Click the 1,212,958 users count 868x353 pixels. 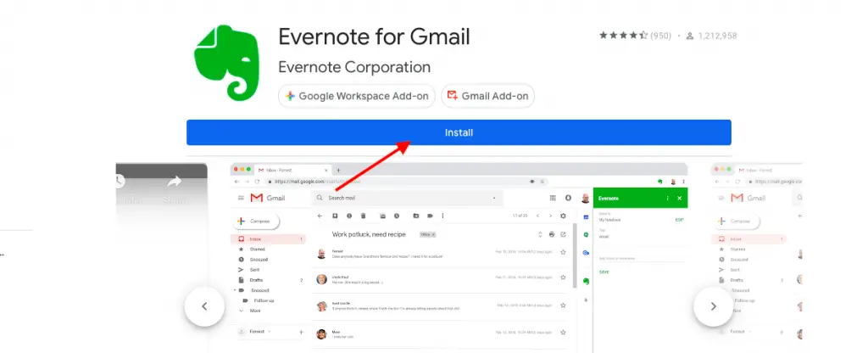tap(712, 36)
